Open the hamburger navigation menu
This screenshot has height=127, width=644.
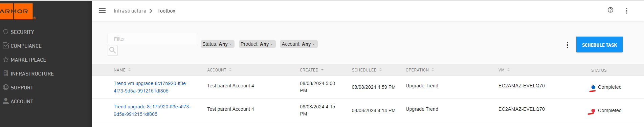102,10
